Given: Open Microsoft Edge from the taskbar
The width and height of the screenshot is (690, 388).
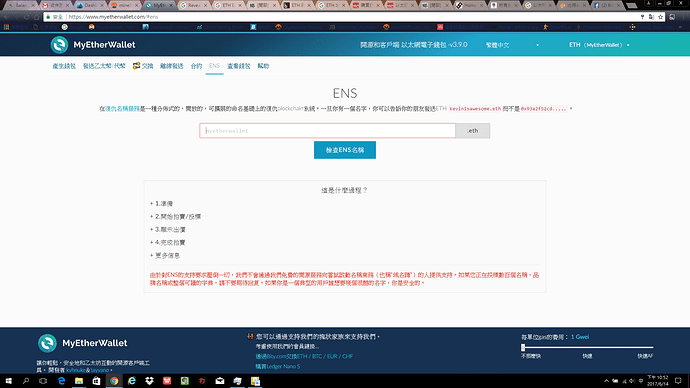Looking at the screenshot, I should (x=61, y=381).
